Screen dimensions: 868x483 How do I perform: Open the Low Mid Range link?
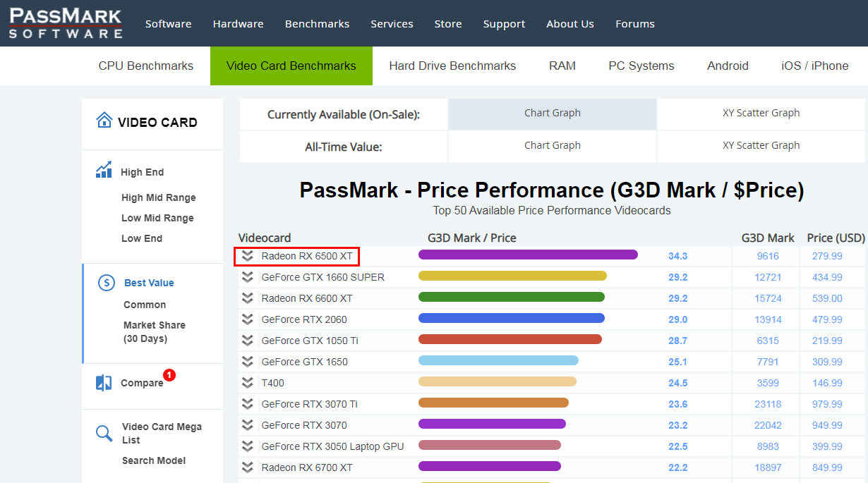157,218
